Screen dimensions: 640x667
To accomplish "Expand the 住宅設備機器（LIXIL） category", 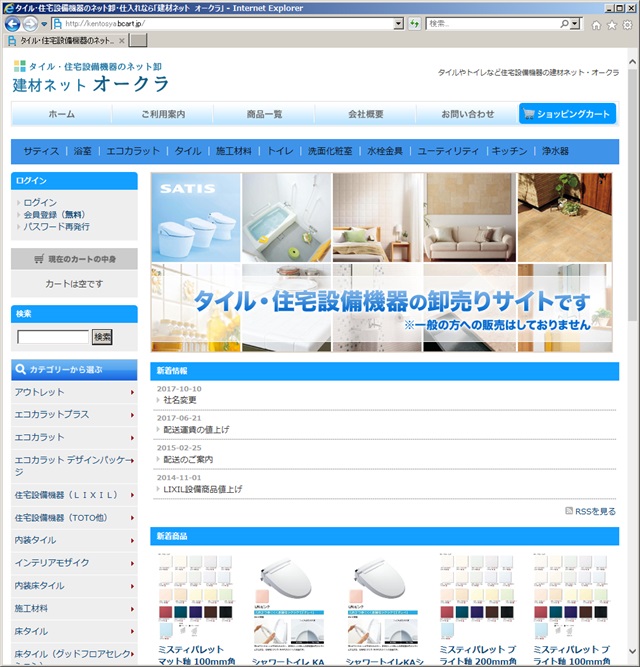I will (74, 495).
